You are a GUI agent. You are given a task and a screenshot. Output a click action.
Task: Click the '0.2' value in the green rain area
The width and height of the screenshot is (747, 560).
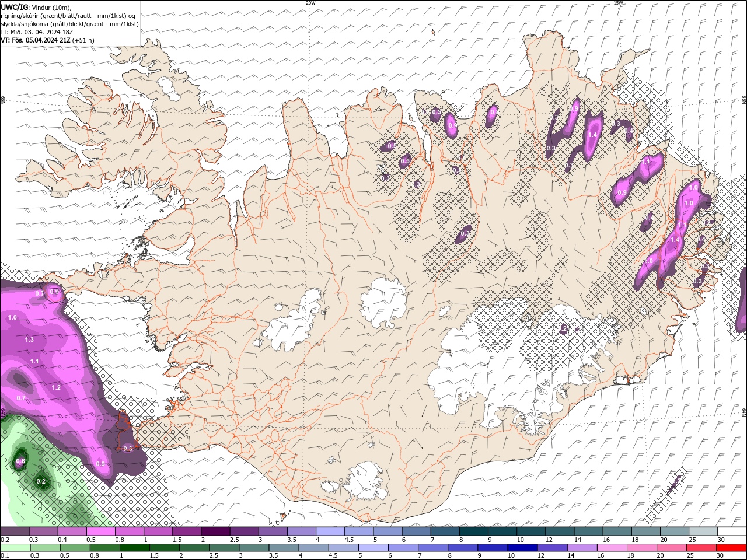(41, 482)
